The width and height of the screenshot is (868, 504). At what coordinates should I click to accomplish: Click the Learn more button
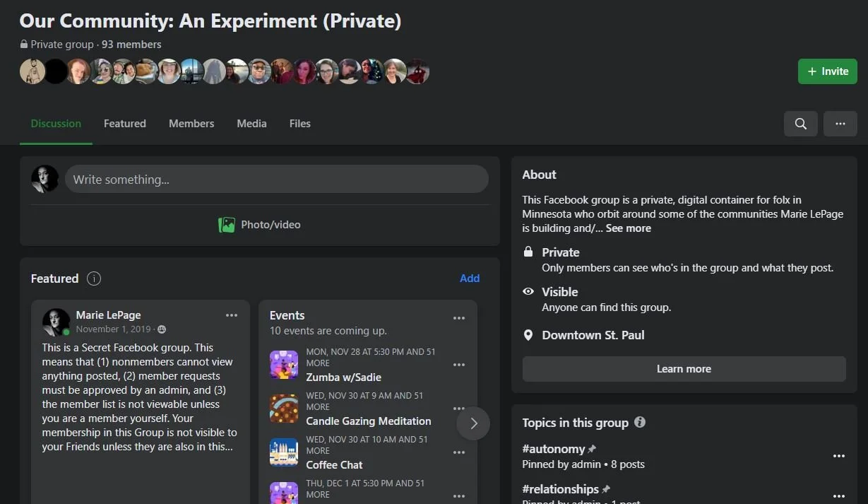click(x=684, y=369)
